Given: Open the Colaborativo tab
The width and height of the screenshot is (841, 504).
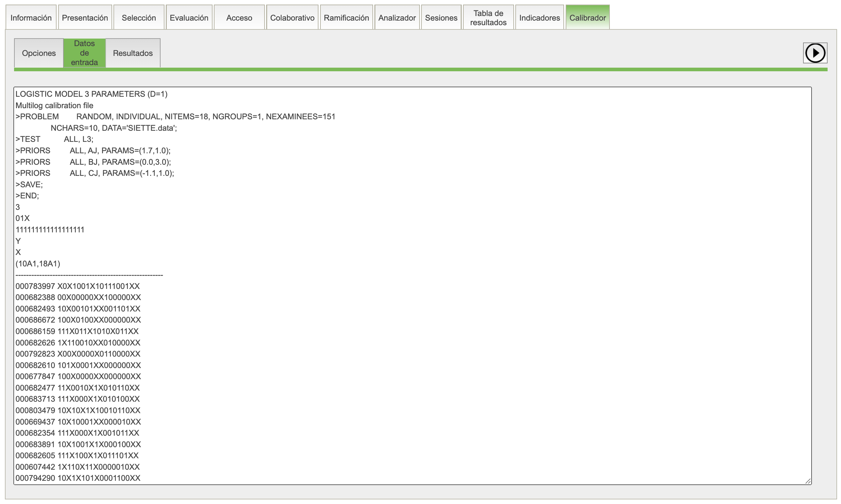Looking at the screenshot, I should click(x=292, y=18).
